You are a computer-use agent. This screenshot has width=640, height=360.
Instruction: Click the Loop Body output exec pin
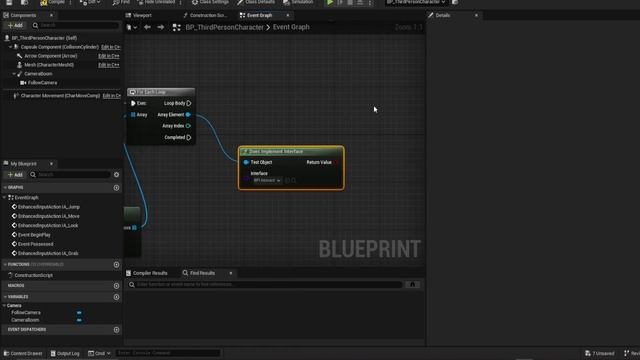pyautogui.click(x=189, y=103)
